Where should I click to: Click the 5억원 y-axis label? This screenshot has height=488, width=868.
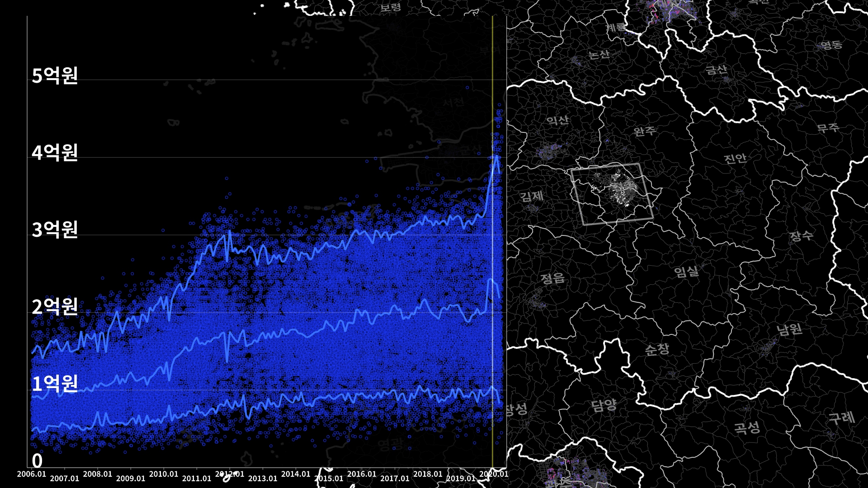(x=55, y=75)
